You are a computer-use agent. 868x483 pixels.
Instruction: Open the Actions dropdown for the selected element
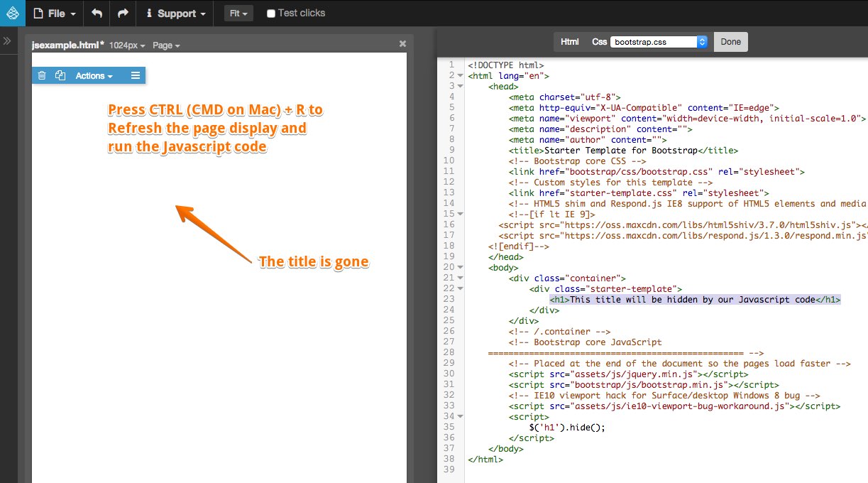(x=94, y=75)
